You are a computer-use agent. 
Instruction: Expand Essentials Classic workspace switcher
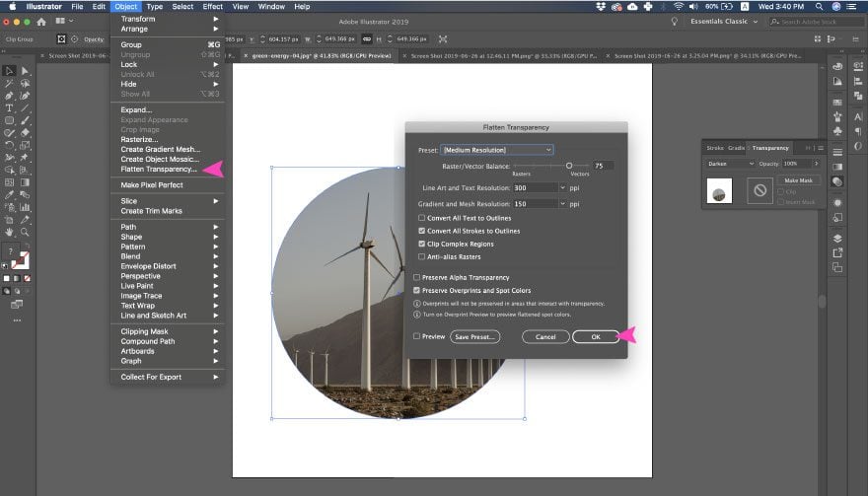724,22
